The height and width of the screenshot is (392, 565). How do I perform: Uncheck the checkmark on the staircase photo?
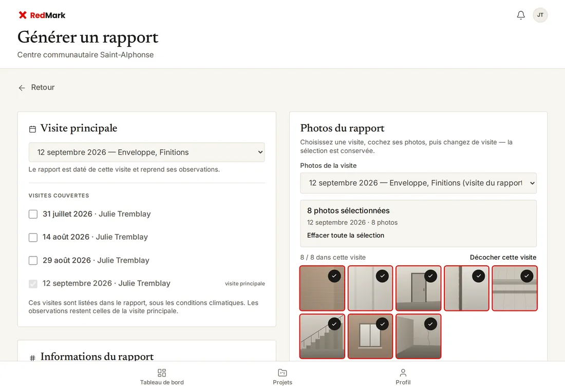tap(334, 324)
